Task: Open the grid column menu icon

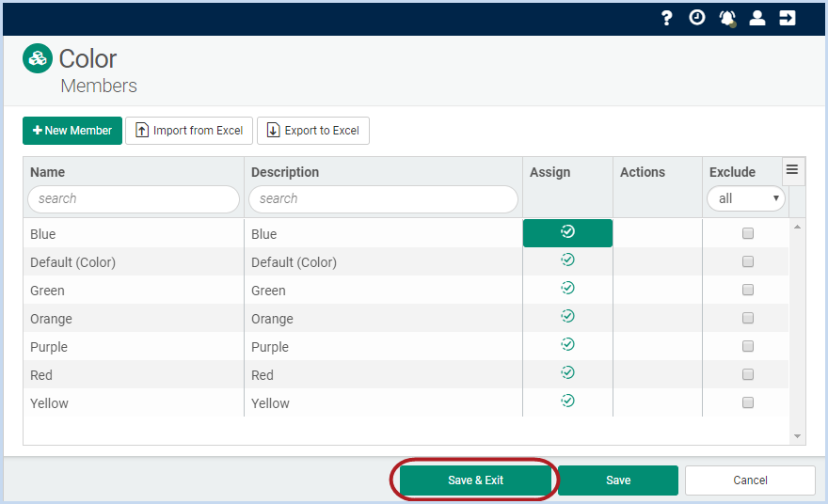Action: (x=792, y=169)
